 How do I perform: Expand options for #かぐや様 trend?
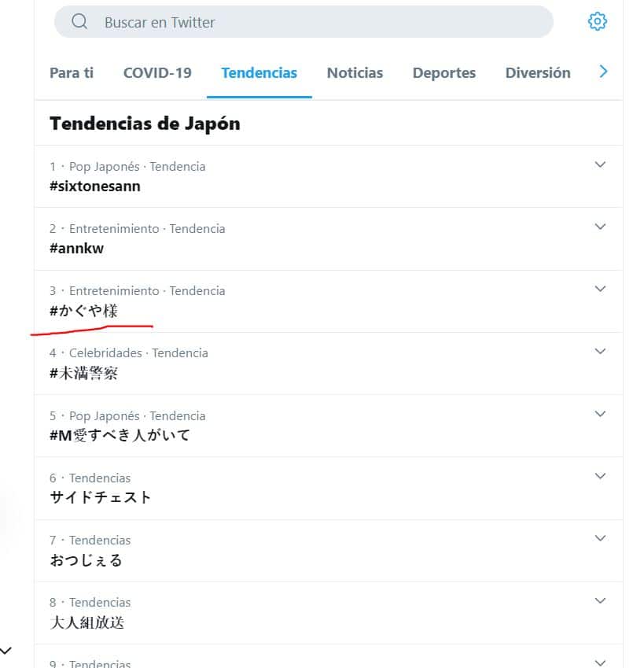tap(601, 290)
